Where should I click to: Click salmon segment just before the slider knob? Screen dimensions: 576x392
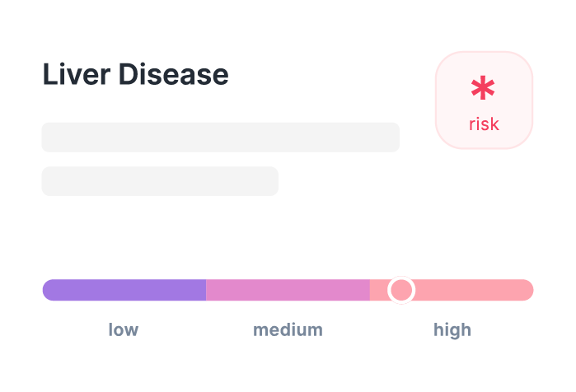pos(378,290)
